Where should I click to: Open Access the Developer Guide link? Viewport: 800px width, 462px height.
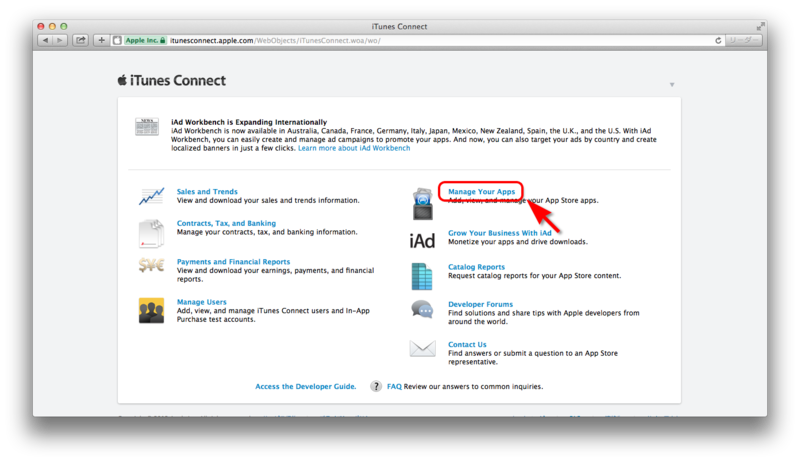[x=306, y=387]
